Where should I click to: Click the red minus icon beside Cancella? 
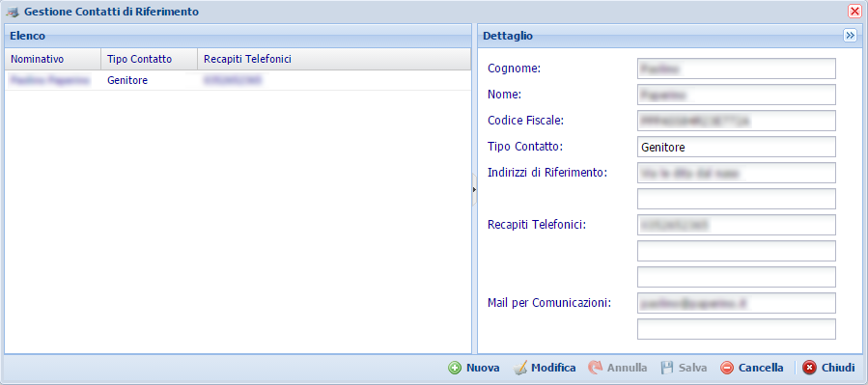point(727,368)
